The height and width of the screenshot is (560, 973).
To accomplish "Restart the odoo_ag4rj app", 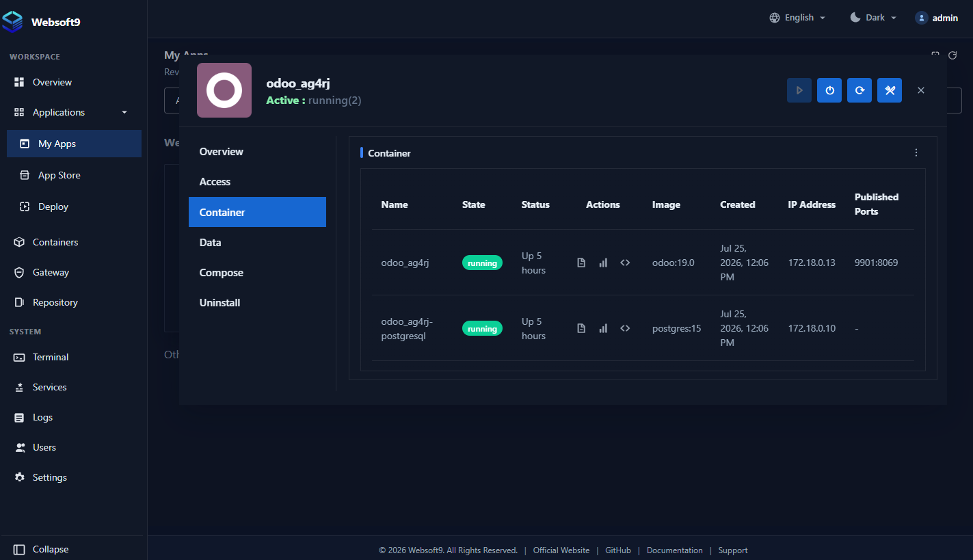I will pos(859,90).
